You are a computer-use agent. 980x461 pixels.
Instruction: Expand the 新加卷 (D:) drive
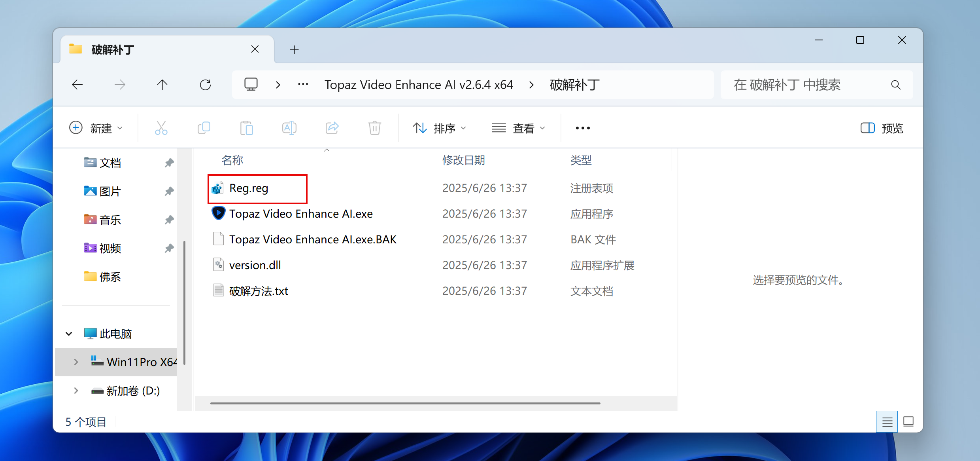76,391
